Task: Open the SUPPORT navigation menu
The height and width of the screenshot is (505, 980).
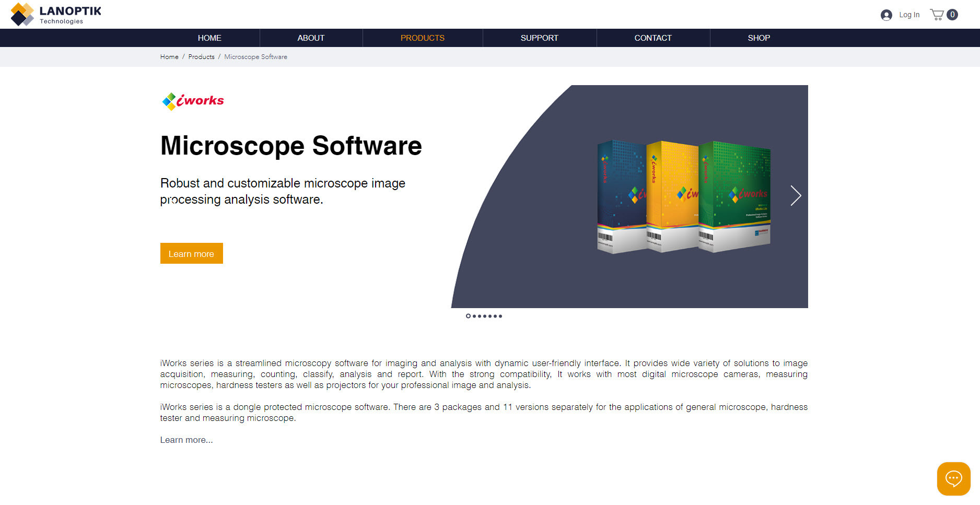Action: tap(539, 38)
